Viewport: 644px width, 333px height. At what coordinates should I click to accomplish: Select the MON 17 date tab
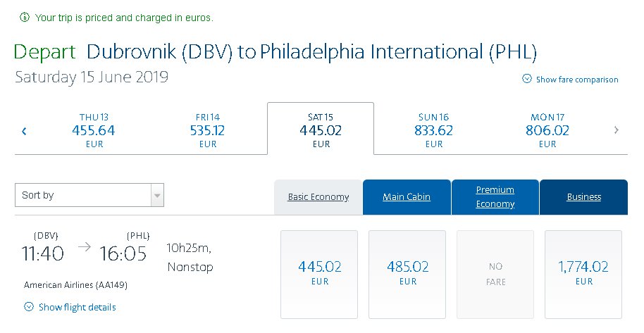click(547, 130)
